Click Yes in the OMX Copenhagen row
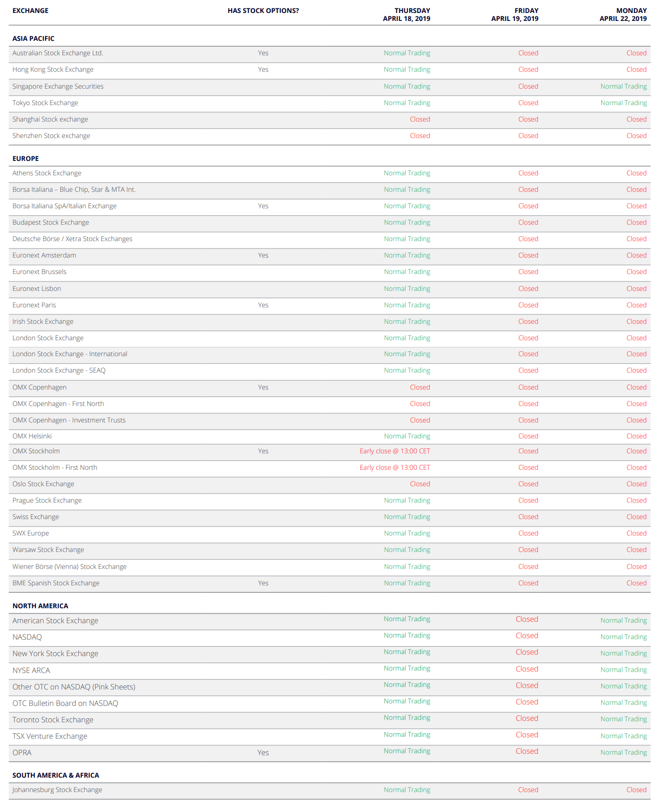Image resolution: width=661 pixels, height=812 pixels. point(263,387)
